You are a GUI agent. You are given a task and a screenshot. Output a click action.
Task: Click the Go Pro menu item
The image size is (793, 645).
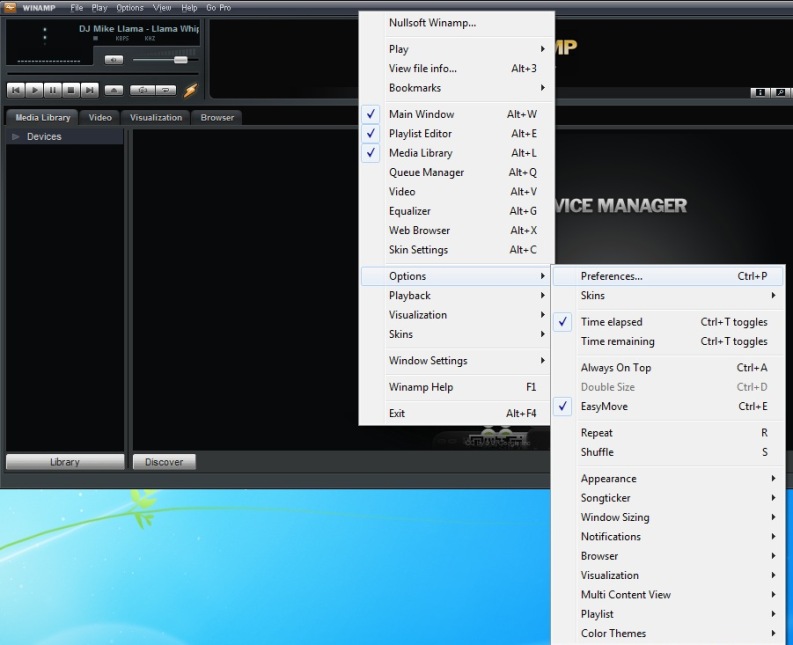[218, 8]
